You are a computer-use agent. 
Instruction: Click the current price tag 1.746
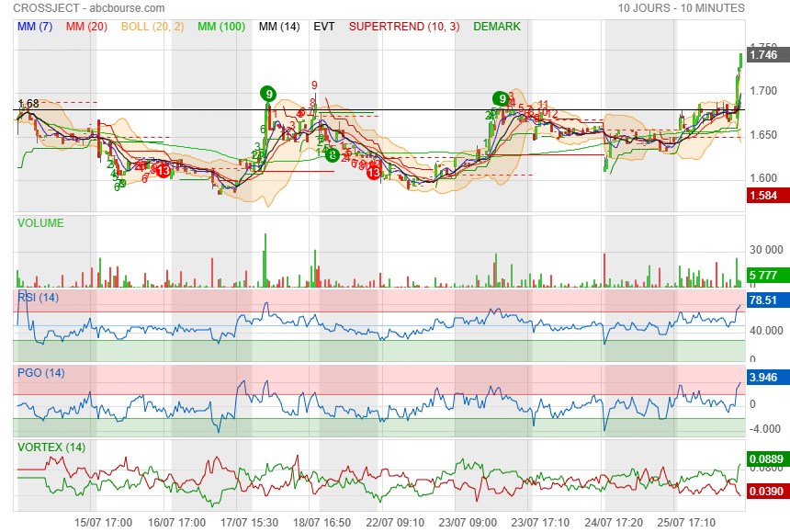767,55
